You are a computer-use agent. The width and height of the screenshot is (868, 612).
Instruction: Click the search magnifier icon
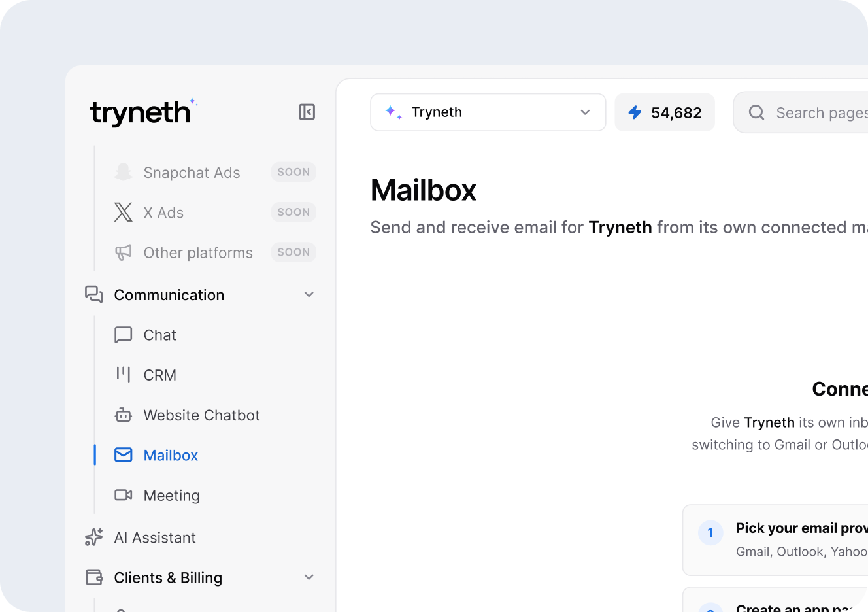click(x=756, y=112)
